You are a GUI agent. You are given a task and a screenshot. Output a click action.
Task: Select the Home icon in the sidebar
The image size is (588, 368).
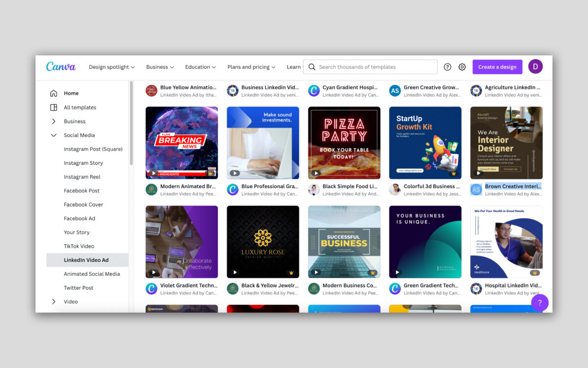coord(54,93)
